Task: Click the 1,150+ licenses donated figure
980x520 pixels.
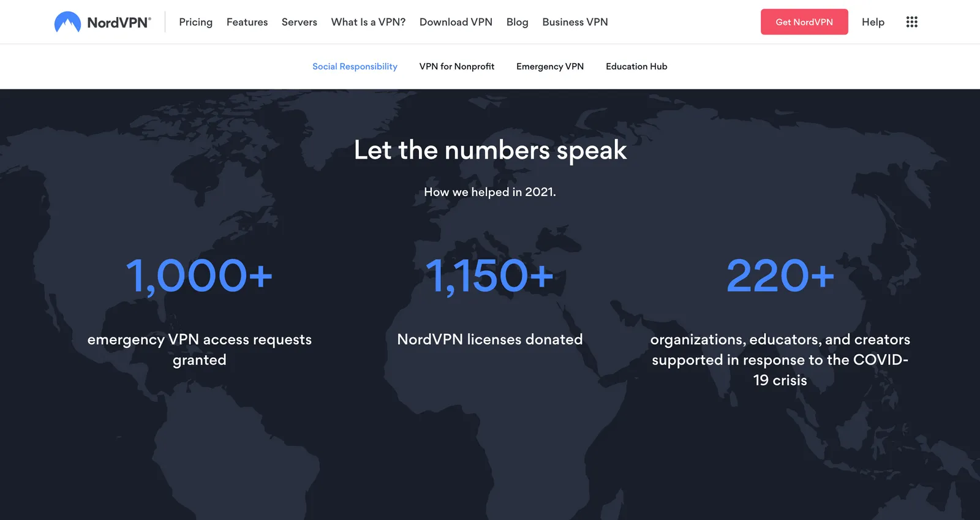Action: [489, 276]
